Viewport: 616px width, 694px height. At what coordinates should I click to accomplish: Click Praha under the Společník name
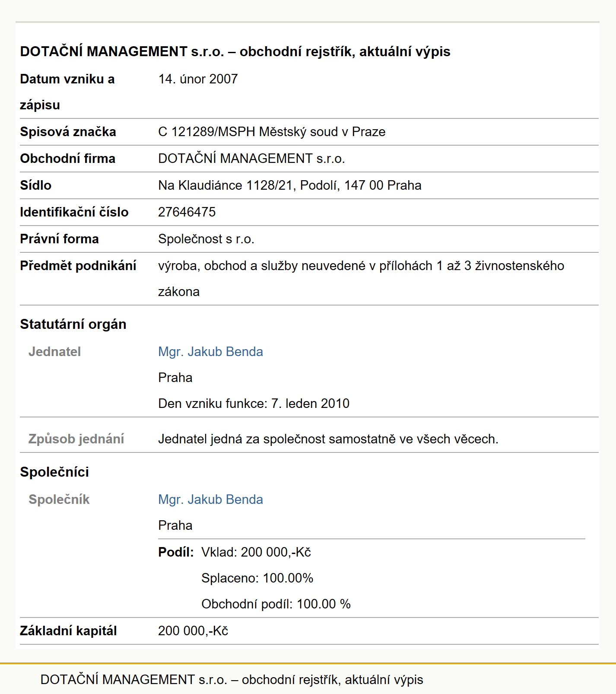175,525
